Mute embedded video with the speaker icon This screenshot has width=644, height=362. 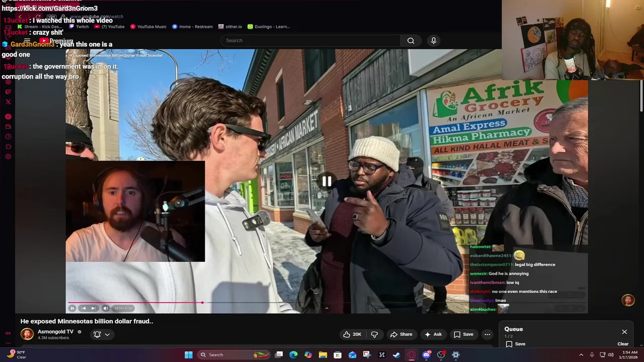point(105,308)
